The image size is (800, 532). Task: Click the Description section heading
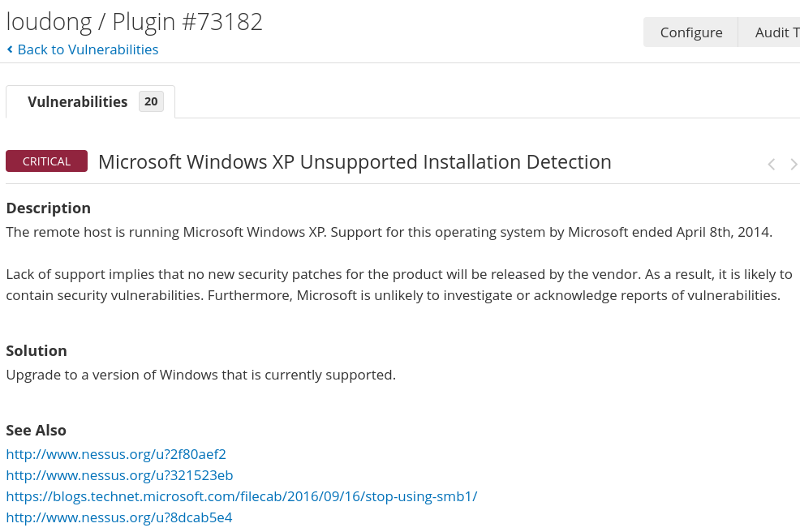pyautogui.click(x=48, y=208)
